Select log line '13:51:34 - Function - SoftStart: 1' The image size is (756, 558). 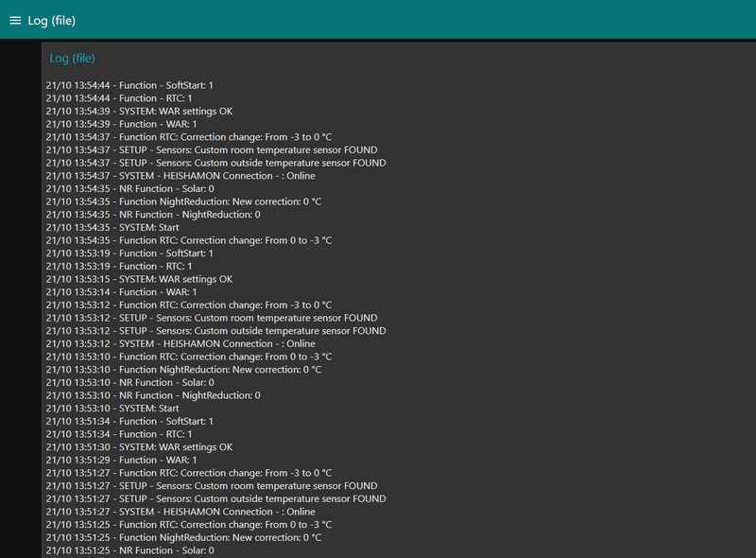tap(129, 422)
